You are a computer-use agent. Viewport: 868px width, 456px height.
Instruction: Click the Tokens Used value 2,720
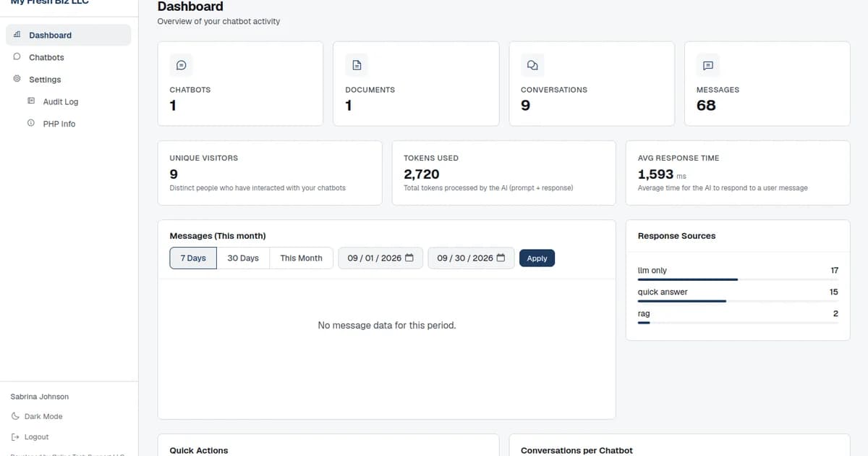pyautogui.click(x=421, y=174)
